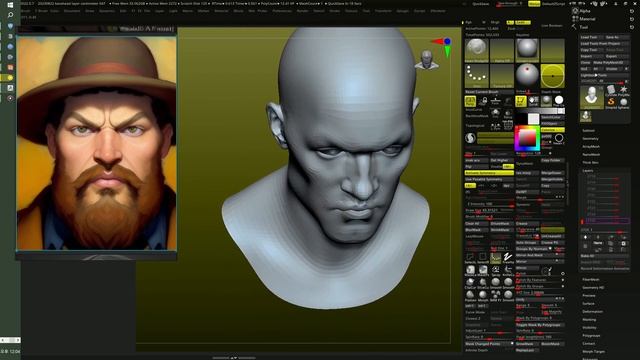Image resolution: width=640 pixels, height=360 pixels.
Task: Open the Alpha palette header
Action: [x=584, y=11]
